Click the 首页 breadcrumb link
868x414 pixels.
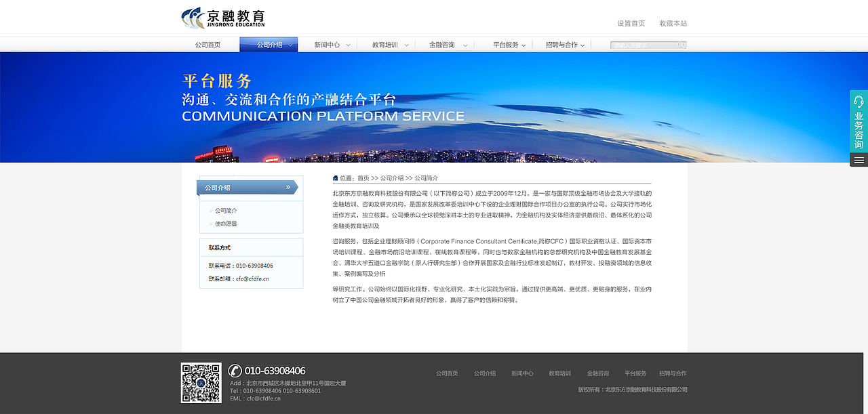point(363,178)
